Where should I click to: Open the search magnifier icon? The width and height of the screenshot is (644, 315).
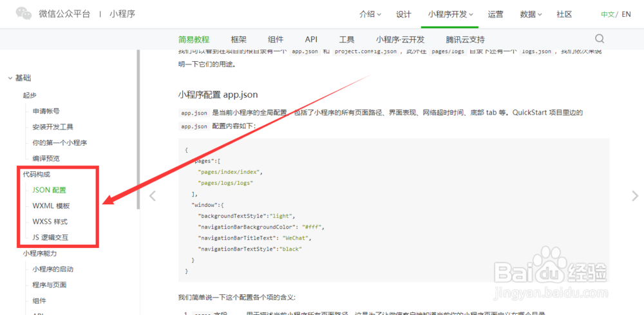pyautogui.click(x=600, y=39)
